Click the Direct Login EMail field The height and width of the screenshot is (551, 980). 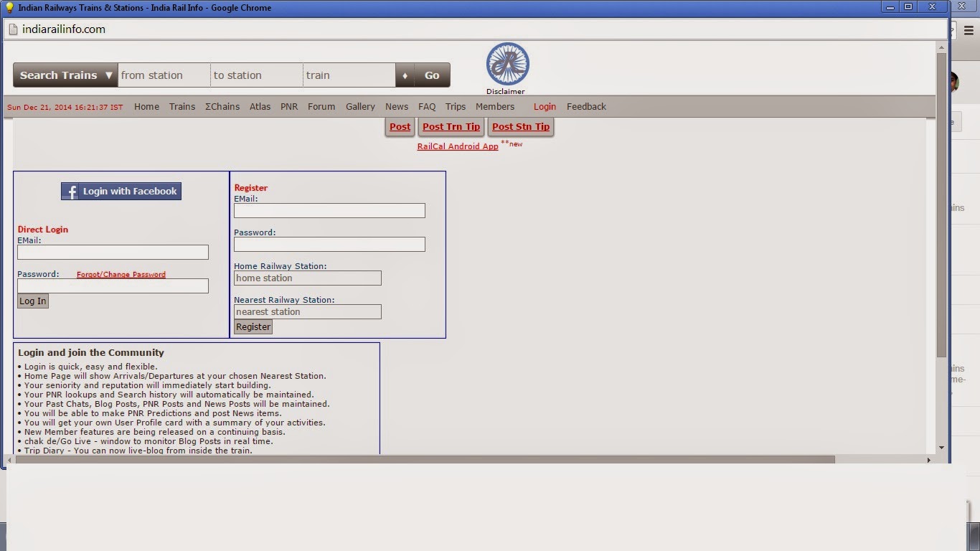113,252
